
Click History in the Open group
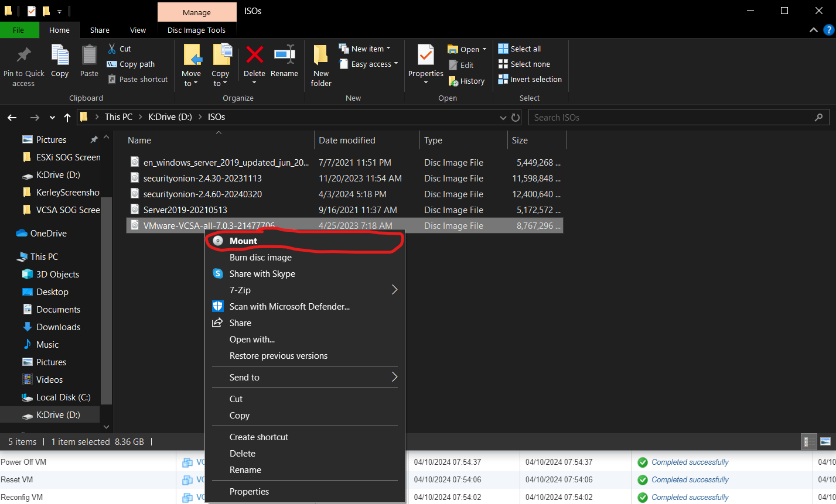[x=466, y=81]
